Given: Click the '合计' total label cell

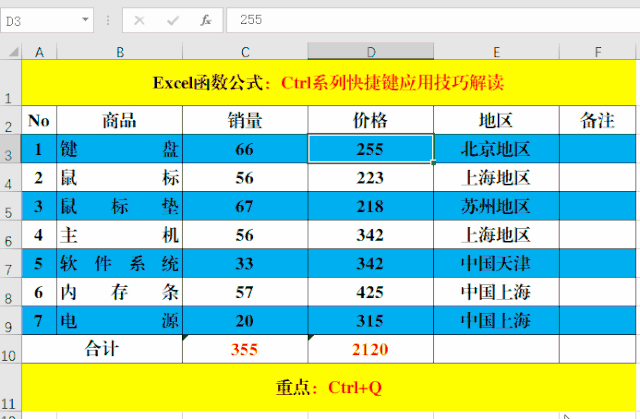Looking at the screenshot, I should [102, 349].
